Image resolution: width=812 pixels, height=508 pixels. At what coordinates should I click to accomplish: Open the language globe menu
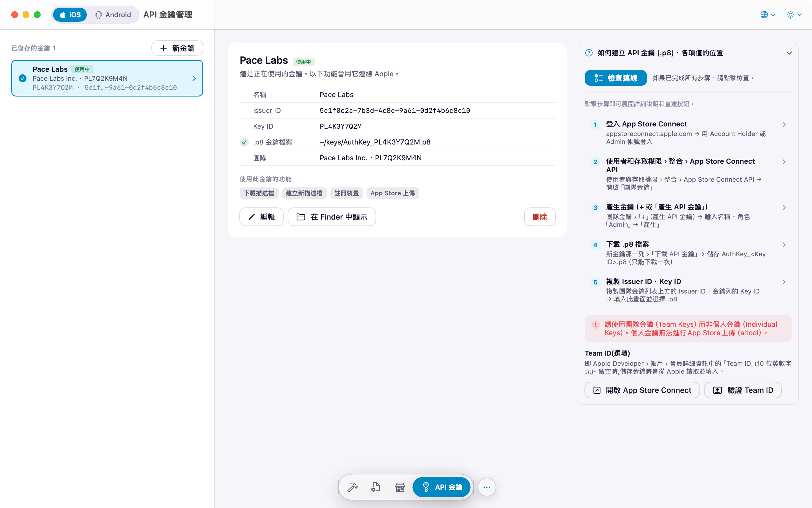tap(768, 15)
